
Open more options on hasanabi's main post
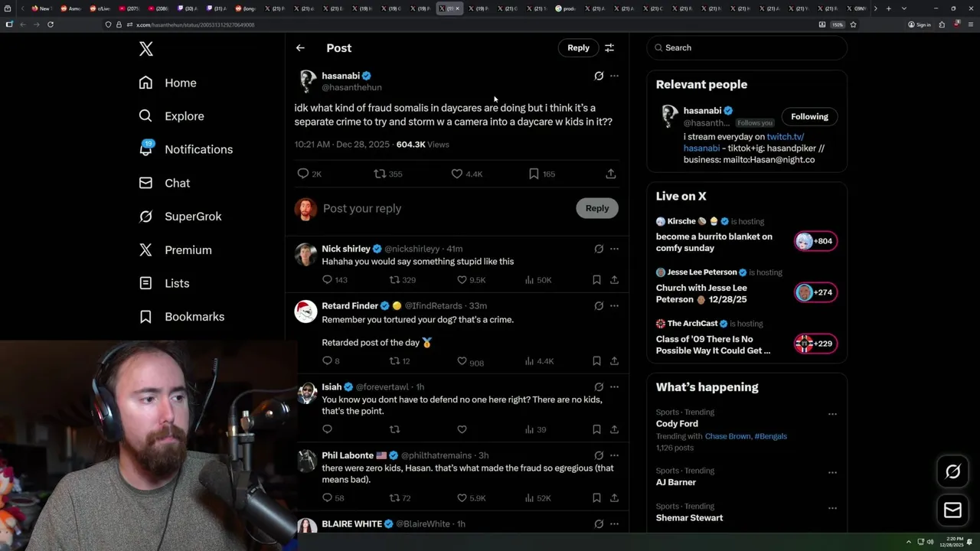coord(614,76)
